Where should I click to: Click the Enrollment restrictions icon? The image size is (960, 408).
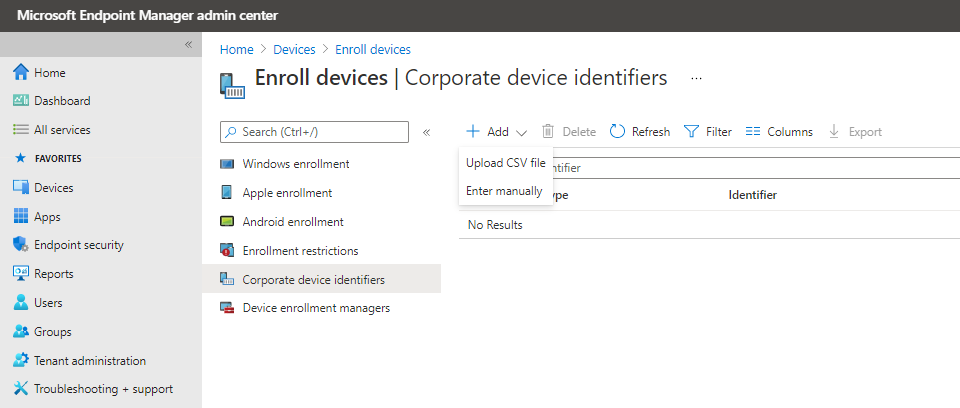click(227, 251)
